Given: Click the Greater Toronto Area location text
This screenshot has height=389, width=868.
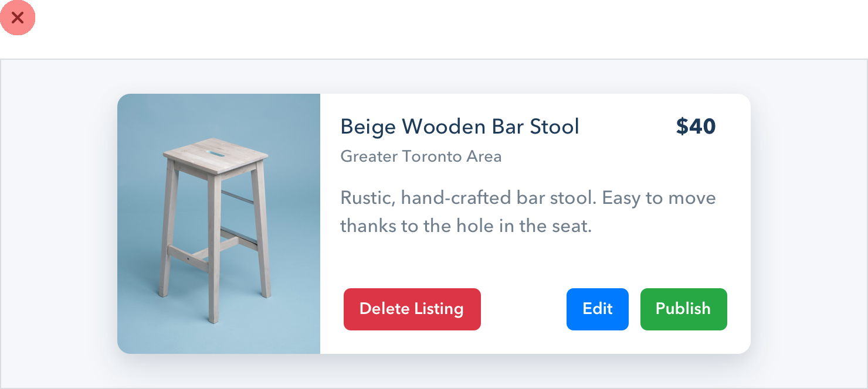Looking at the screenshot, I should 421,156.
